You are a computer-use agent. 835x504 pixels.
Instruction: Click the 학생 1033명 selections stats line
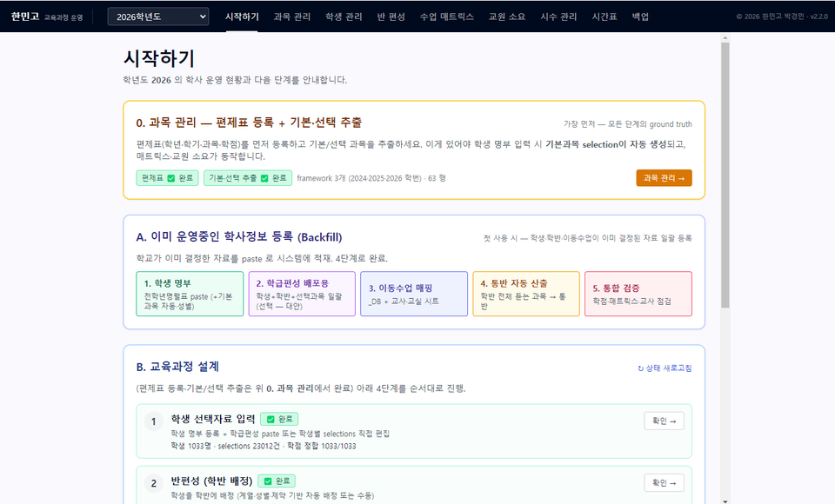(264, 446)
